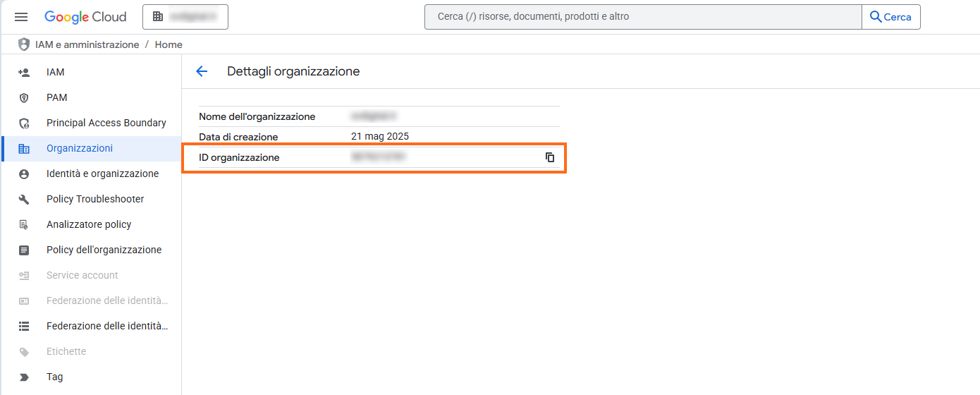Viewport: 980px width, 395px height.
Task: Open the organization picker button
Action: click(185, 17)
